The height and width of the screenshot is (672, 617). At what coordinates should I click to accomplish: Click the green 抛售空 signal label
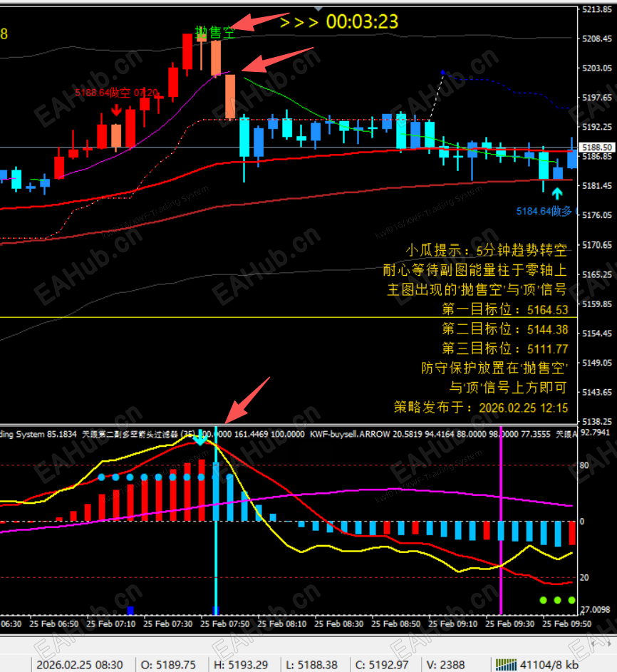pyautogui.click(x=214, y=32)
